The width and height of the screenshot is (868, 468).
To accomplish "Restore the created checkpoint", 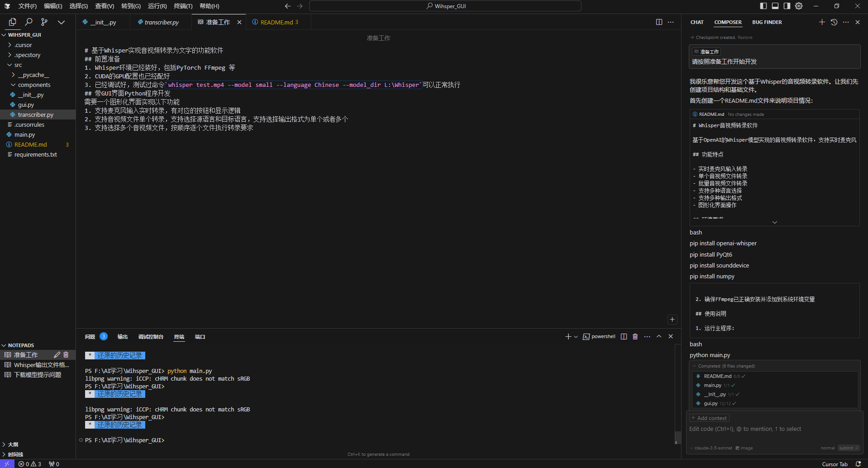I will [745, 38].
